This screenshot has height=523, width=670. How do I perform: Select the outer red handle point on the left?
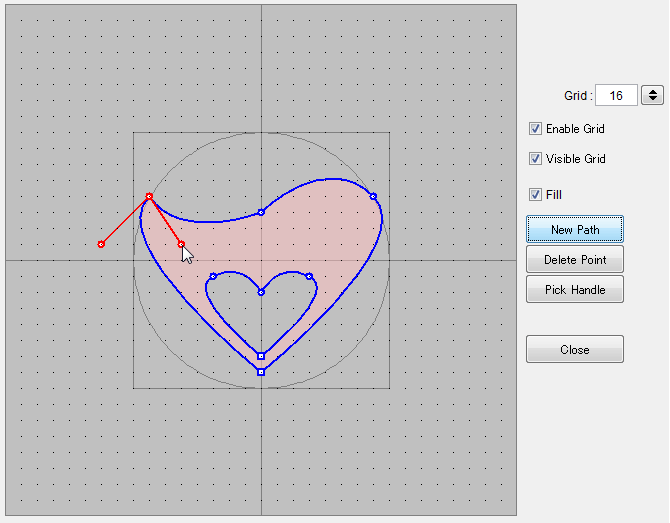pos(101,244)
